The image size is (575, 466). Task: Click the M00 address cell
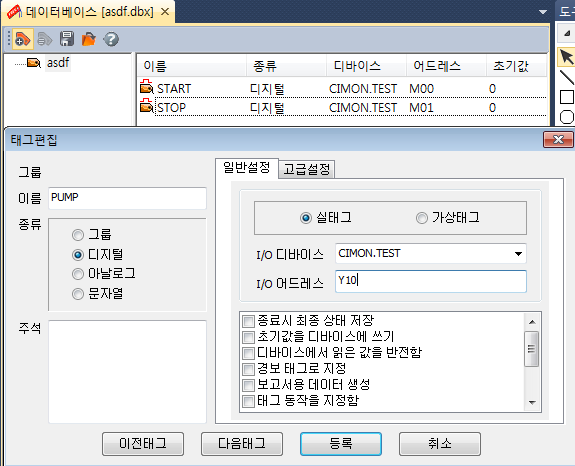pos(421,89)
